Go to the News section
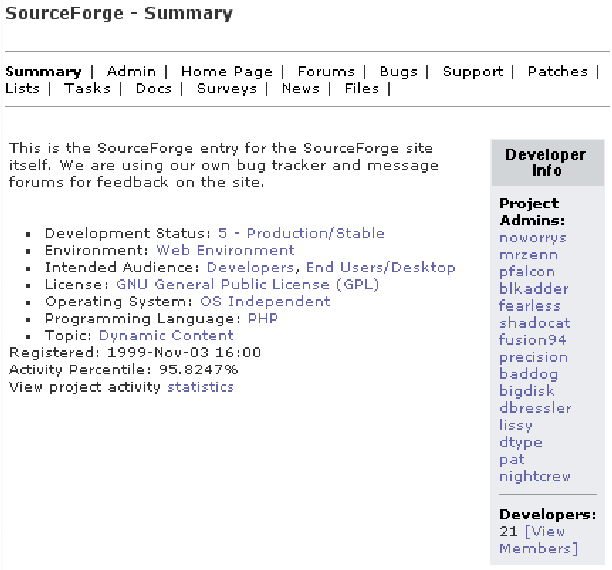 [x=301, y=89]
